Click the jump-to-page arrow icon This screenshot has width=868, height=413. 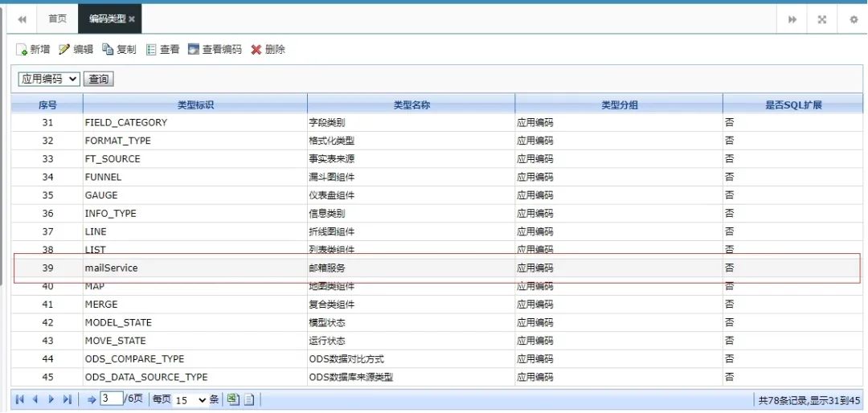click(92, 399)
